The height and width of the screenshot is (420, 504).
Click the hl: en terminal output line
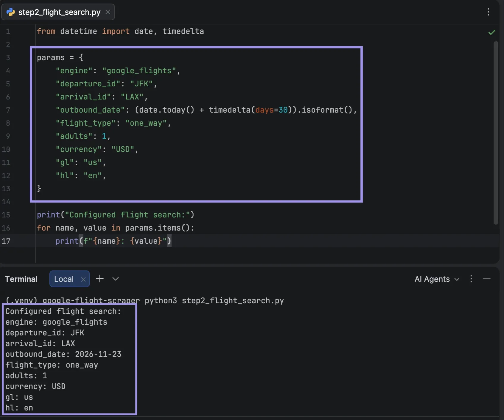(19, 408)
